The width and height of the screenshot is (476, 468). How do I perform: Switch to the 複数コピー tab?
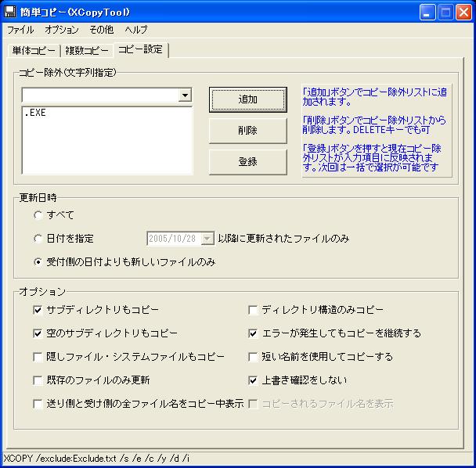87,50
